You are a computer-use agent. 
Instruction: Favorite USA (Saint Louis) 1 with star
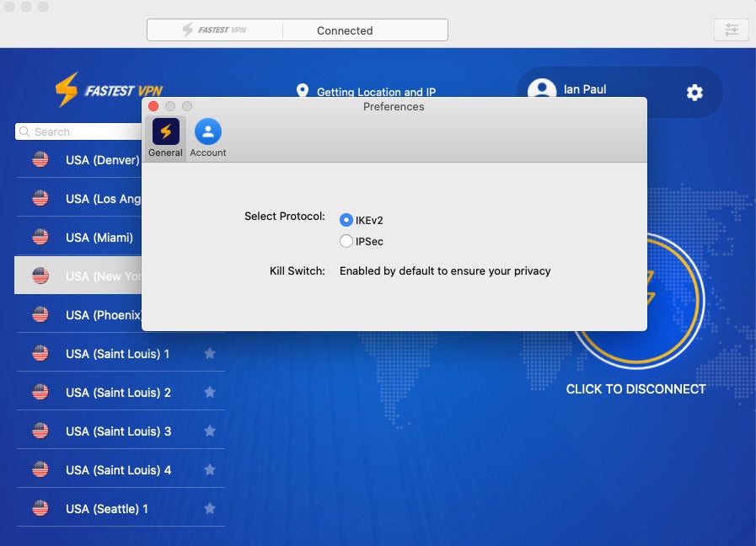pos(210,354)
